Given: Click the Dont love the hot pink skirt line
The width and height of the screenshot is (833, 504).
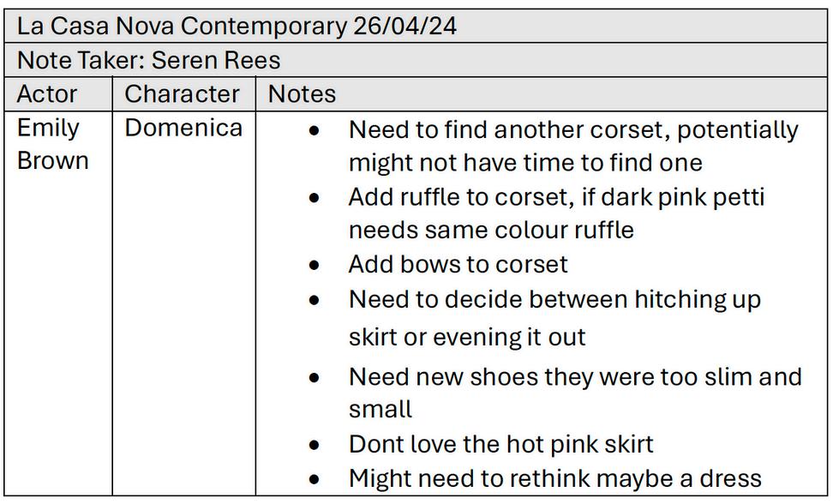Looking at the screenshot, I should click(x=501, y=444).
